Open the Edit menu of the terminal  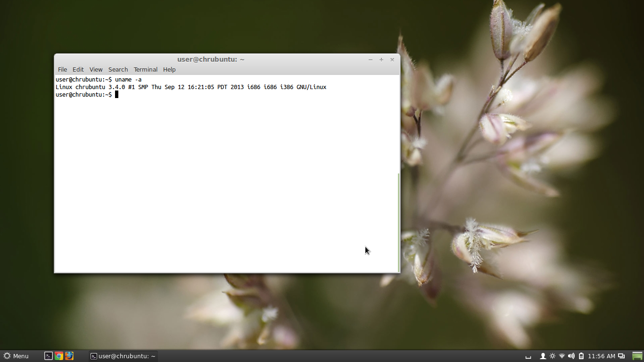[x=78, y=69]
